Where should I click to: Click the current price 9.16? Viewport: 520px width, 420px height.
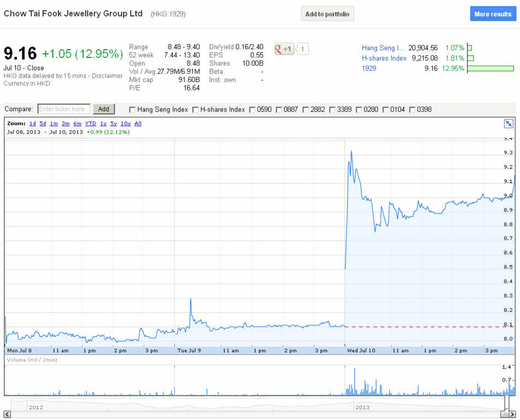(20, 54)
